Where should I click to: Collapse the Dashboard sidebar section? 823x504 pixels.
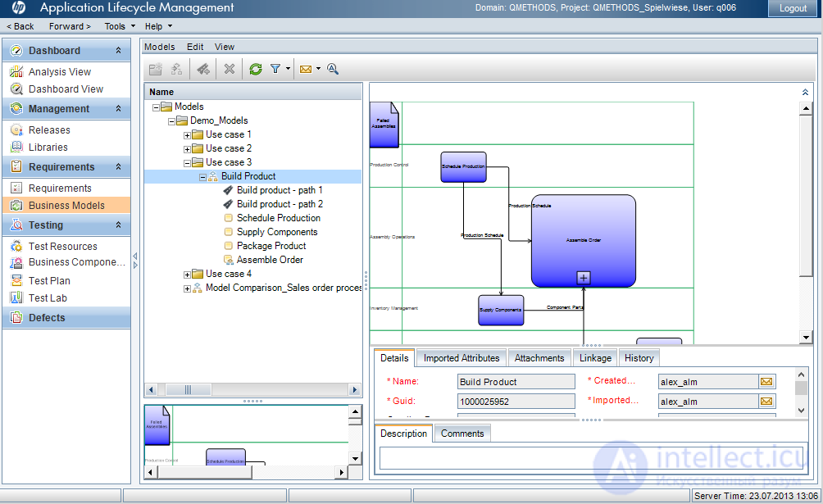119,51
